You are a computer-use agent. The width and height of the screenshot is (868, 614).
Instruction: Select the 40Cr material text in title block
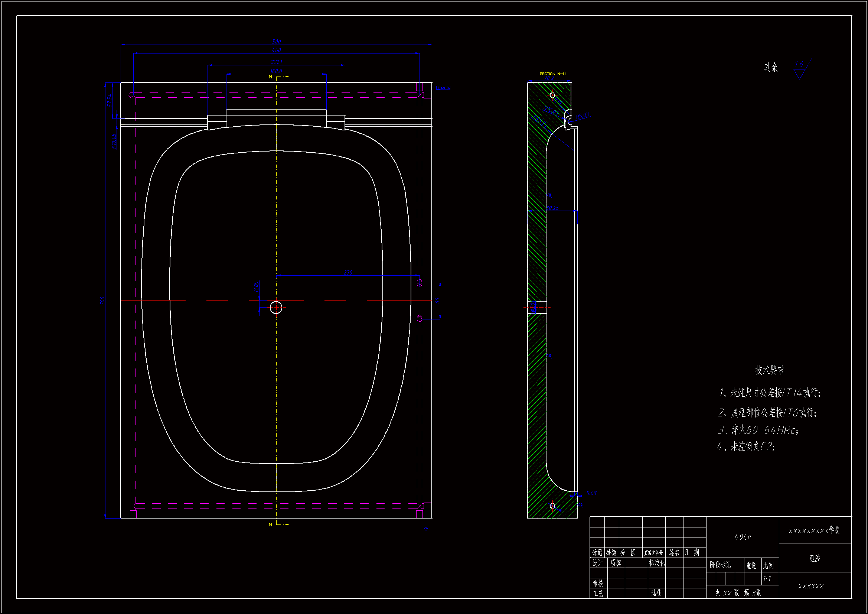(x=743, y=537)
